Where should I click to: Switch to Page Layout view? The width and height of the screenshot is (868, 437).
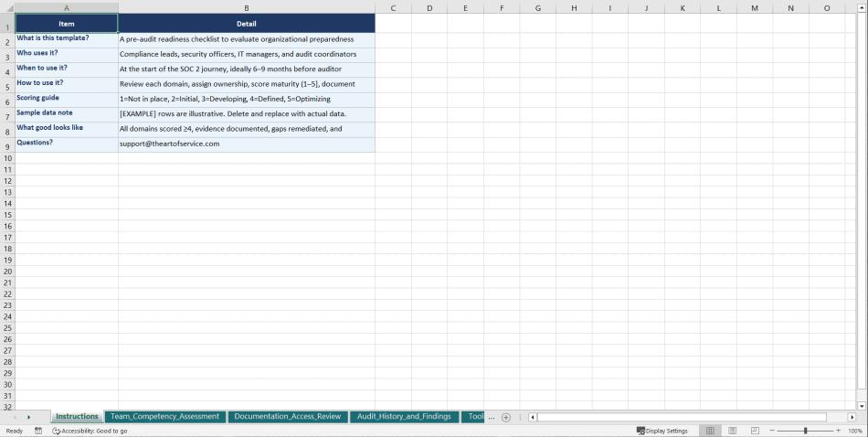coord(733,431)
